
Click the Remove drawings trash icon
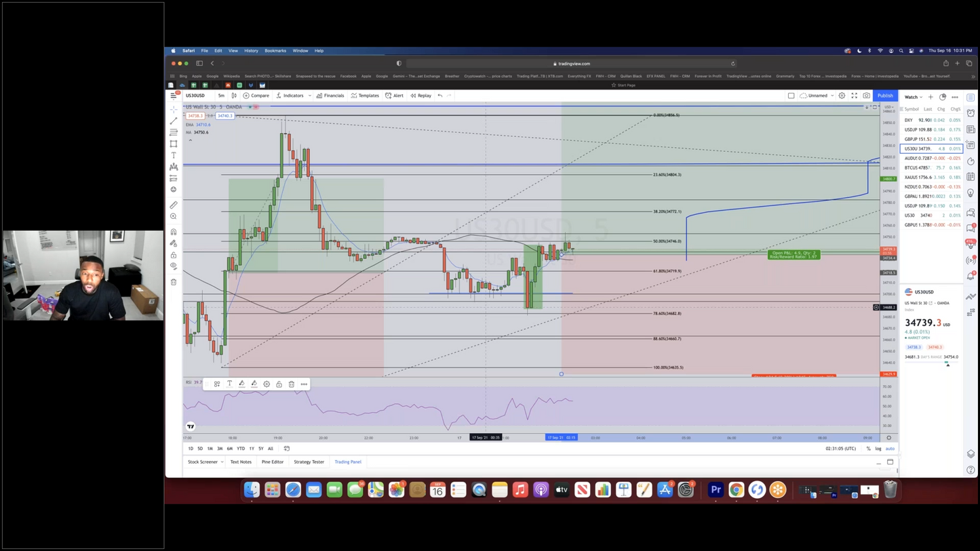[174, 281]
